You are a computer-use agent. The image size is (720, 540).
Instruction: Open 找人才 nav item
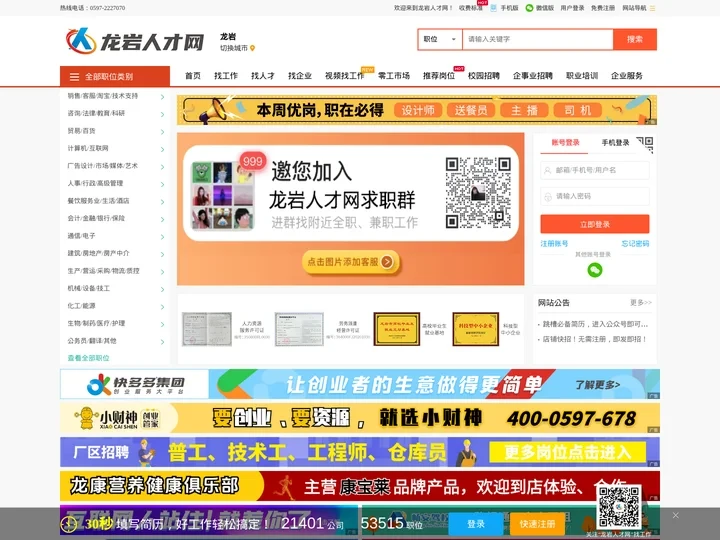click(x=263, y=76)
